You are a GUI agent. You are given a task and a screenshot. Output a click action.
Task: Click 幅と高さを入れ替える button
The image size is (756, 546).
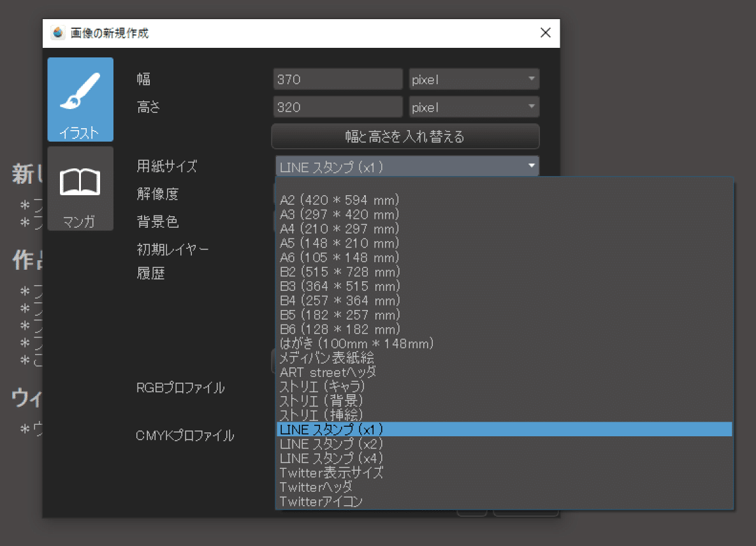click(405, 136)
